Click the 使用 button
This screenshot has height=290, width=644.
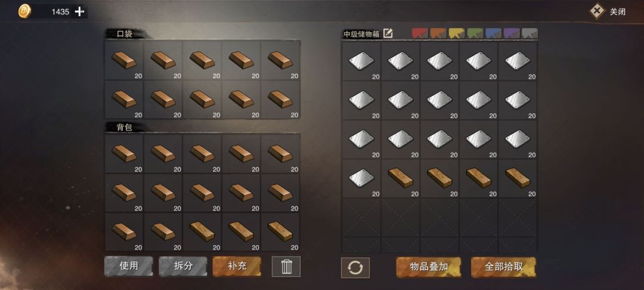tap(129, 266)
